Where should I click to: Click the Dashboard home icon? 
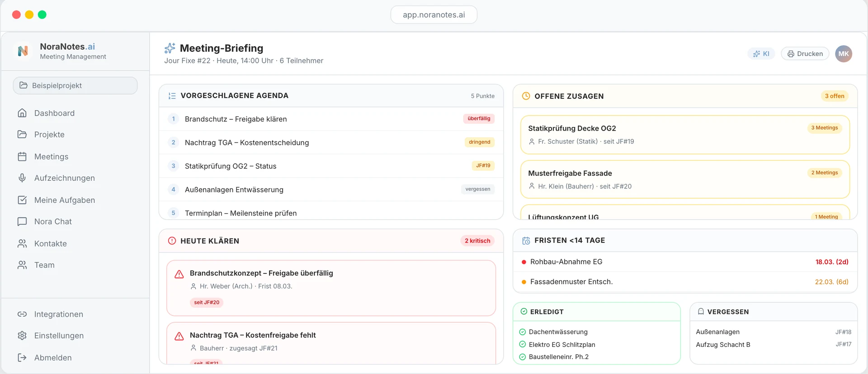(x=22, y=113)
